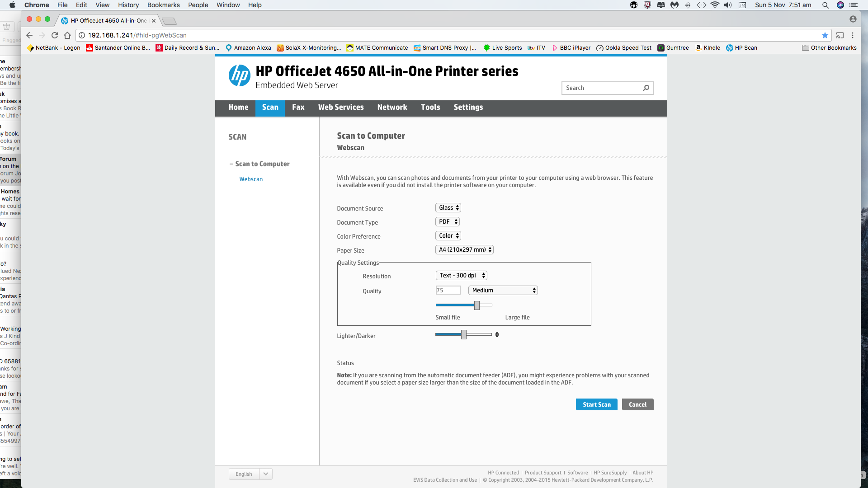Open the Webscan sidebar link
The width and height of the screenshot is (868, 488).
coord(251,179)
